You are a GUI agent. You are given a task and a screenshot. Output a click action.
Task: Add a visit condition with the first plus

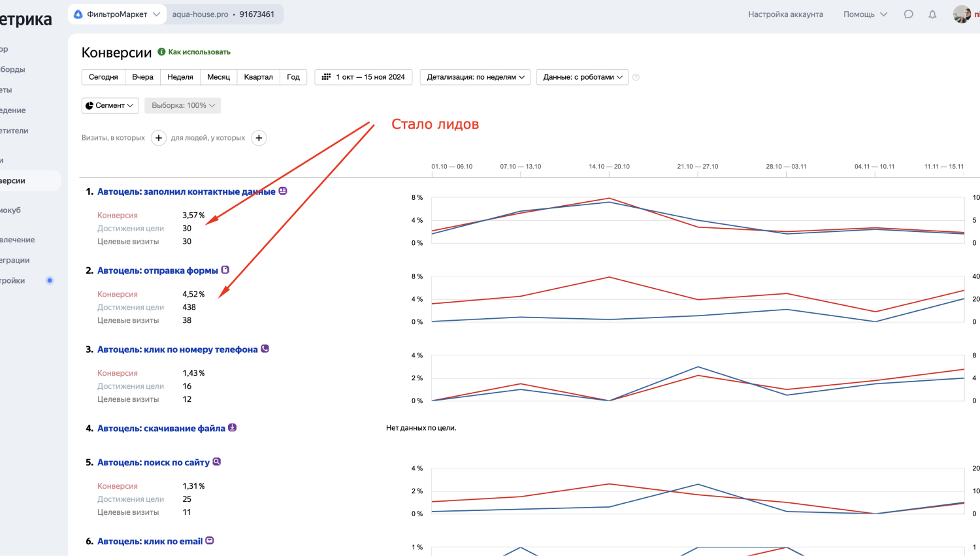[159, 138]
